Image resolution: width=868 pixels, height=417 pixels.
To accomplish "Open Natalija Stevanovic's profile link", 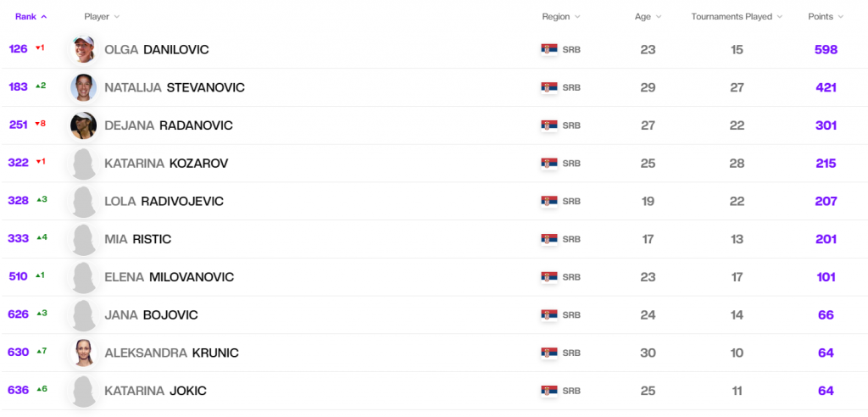I will (174, 87).
